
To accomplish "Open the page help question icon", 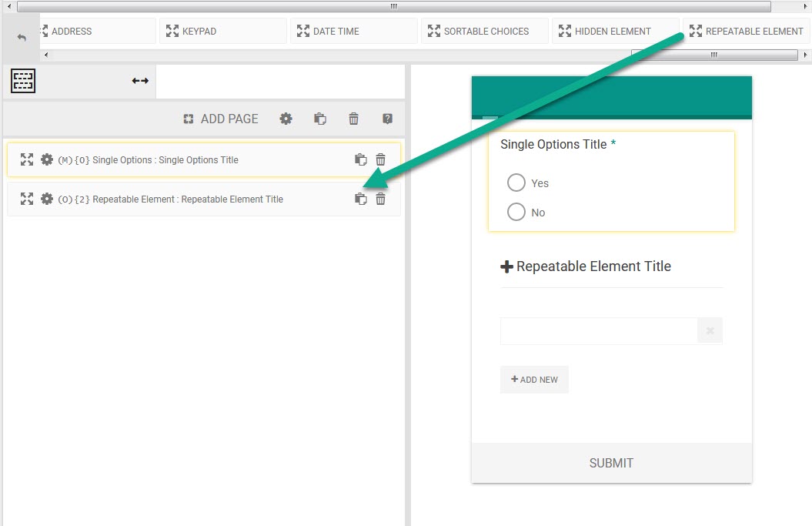I will (x=387, y=119).
